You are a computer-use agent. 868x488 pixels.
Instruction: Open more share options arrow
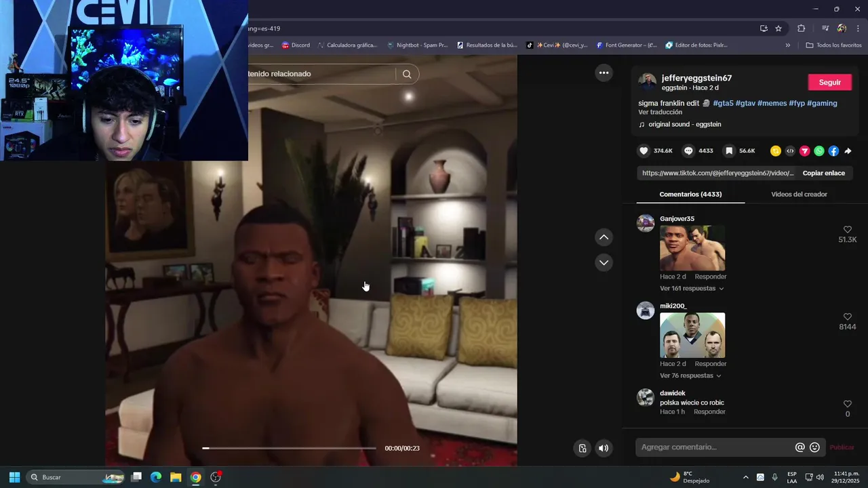[848, 151]
